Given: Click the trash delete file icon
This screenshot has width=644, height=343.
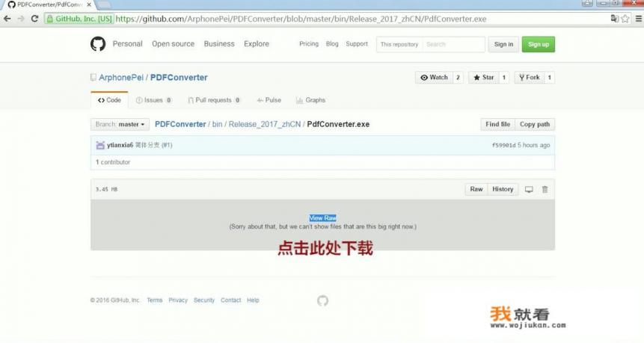Looking at the screenshot, I should pos(545,190).
